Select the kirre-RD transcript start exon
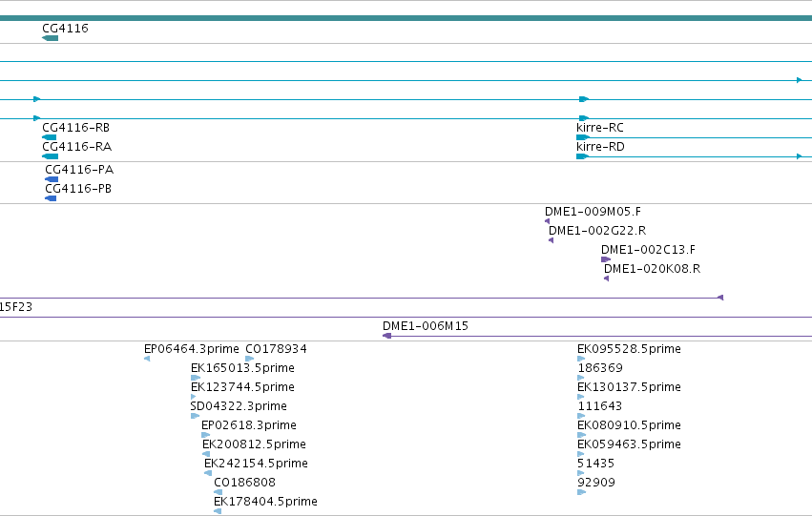 point(583,156)
